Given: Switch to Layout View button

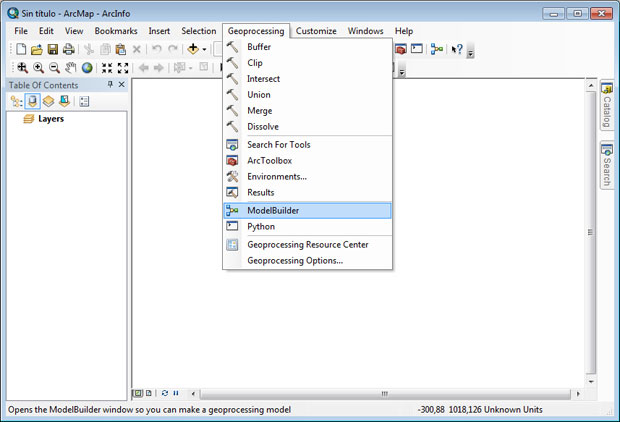Looking at the screenshot, I should click(x=149, y=393).
